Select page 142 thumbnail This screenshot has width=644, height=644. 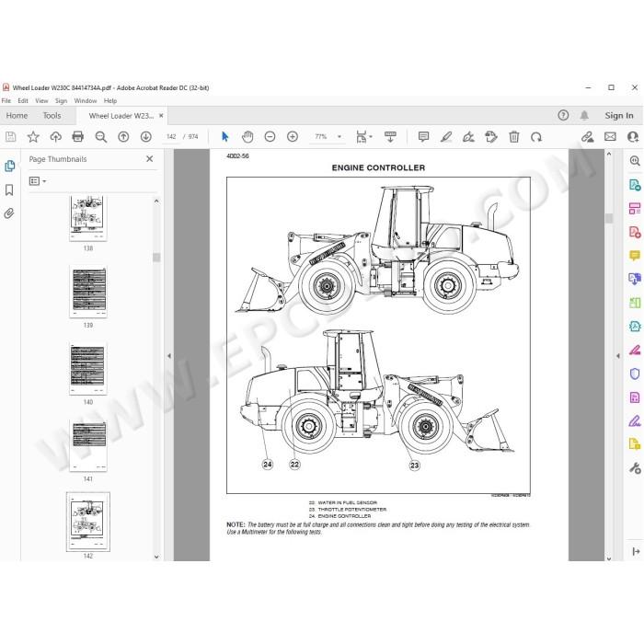coord(88,522)
